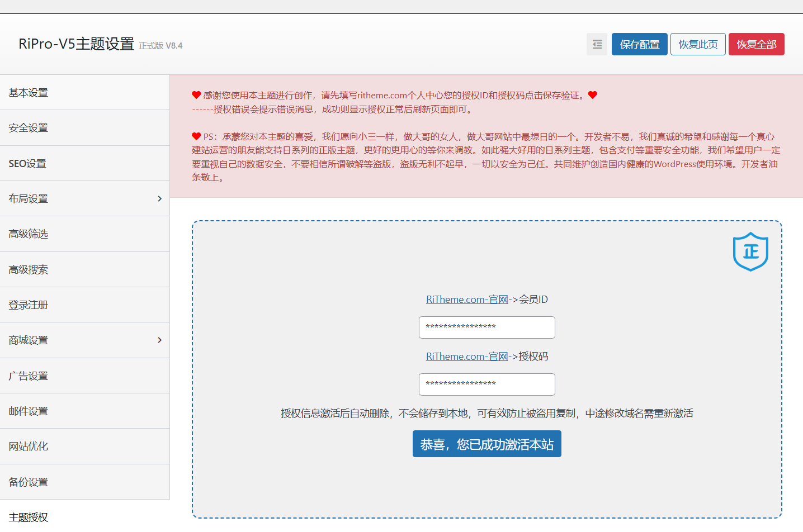Open RiTheme.com-官网 link above 授权码 field

click(x=467, y=357)
